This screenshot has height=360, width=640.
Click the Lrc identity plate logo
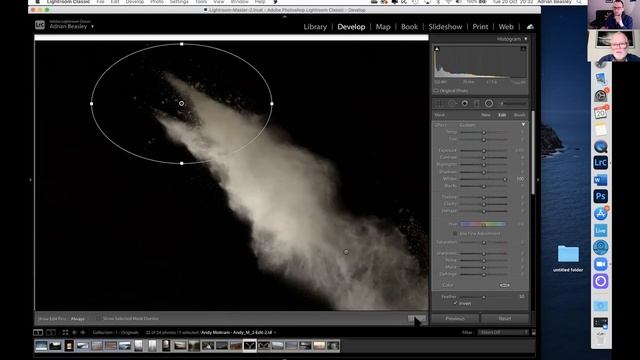coord(40,25)
